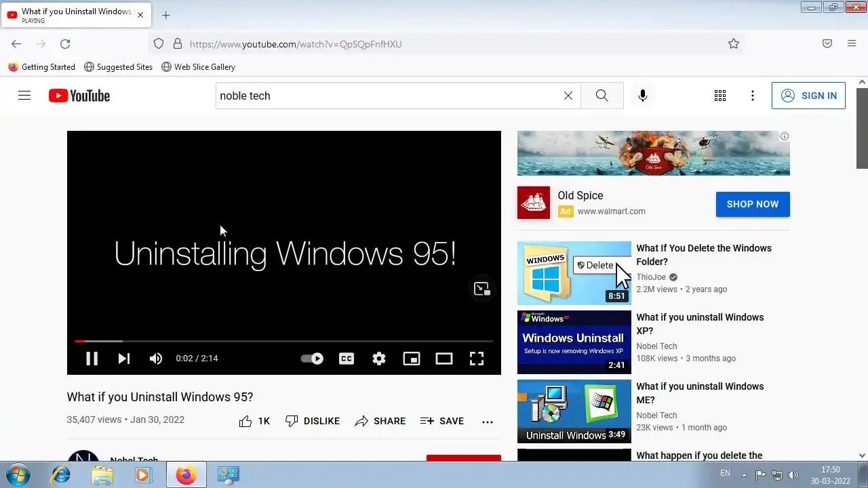Click SHOP NOW ad button
Viewport: 868px width, 488px height.
tap(753, 204)
